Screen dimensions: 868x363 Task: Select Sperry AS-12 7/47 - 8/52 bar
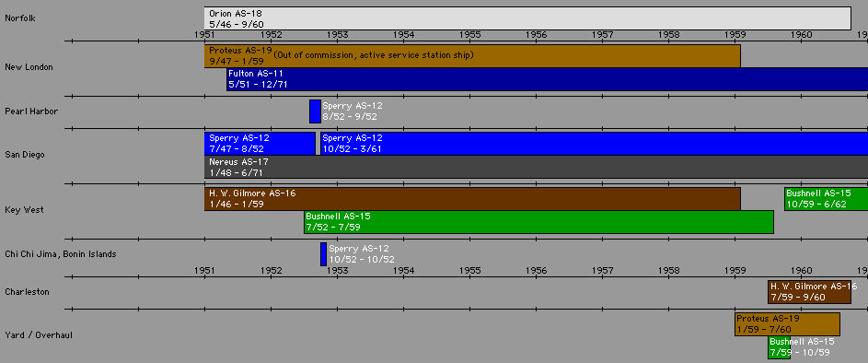[x=260, y=144]
